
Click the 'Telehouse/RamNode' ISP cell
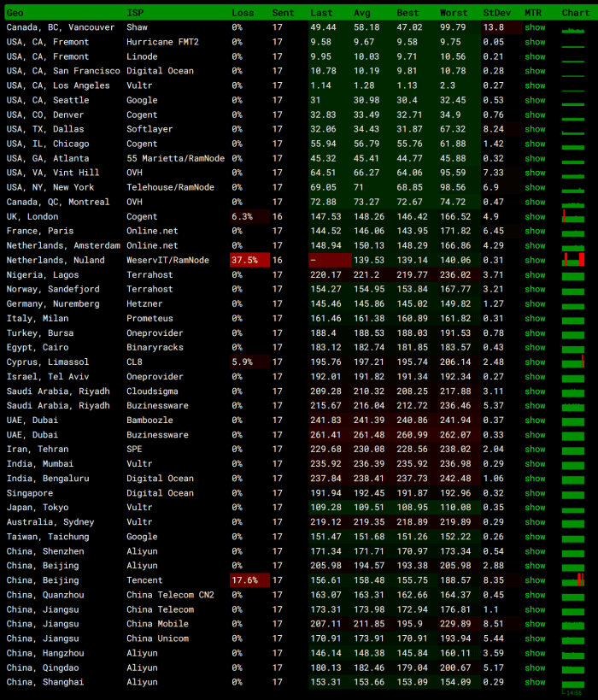point(170,187)
